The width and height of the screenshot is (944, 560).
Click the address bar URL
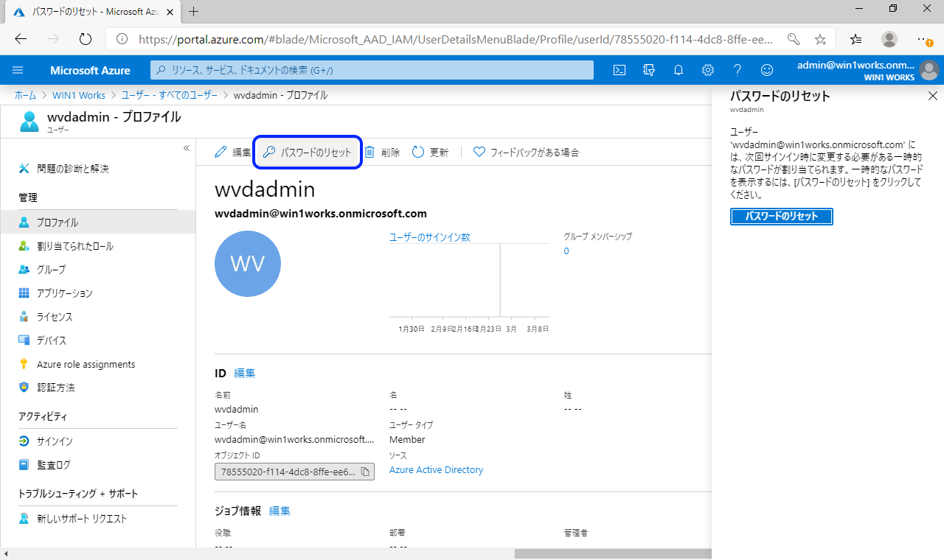tap(456, 39)
